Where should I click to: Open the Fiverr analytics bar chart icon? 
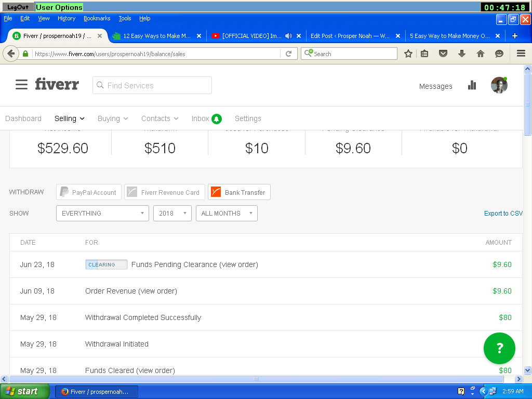tap(472, 85)
